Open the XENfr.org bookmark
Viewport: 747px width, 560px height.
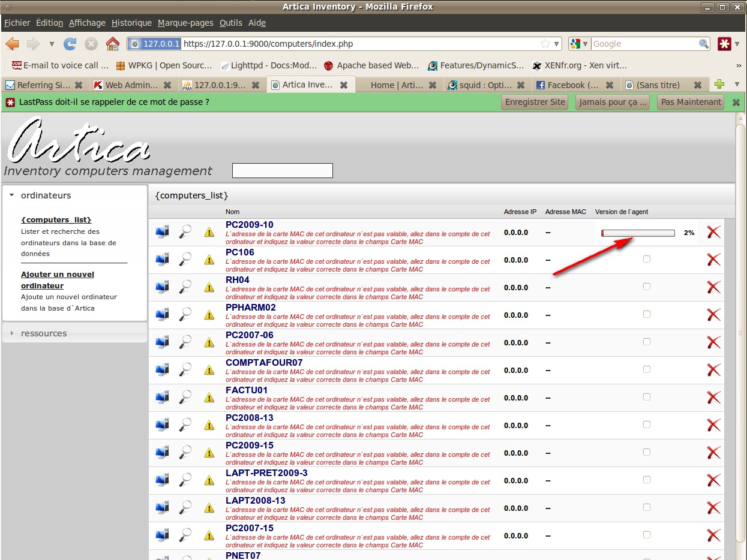579,65
